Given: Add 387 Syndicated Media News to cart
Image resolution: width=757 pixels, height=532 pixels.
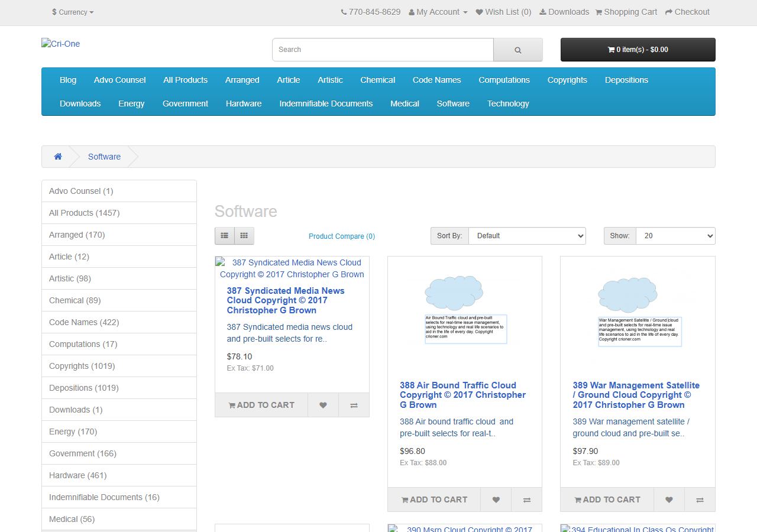Looking at the screenshot, I should (x=261, y=405).
